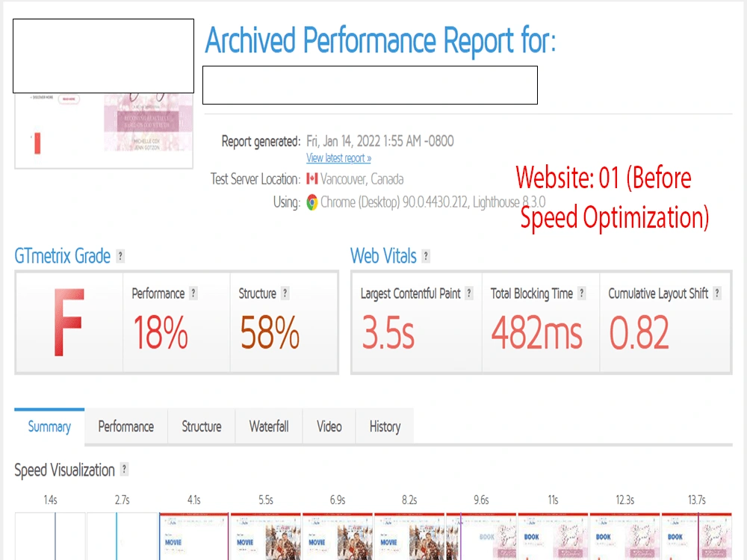Select the 5.5s filmstrip frame
The width and height of the screenshot is (747, 560).
click(266, 536)
